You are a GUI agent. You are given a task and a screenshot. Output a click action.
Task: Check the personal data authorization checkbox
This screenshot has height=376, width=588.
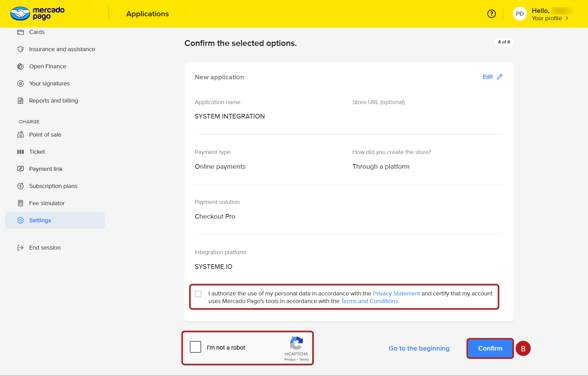coord(198,294)
